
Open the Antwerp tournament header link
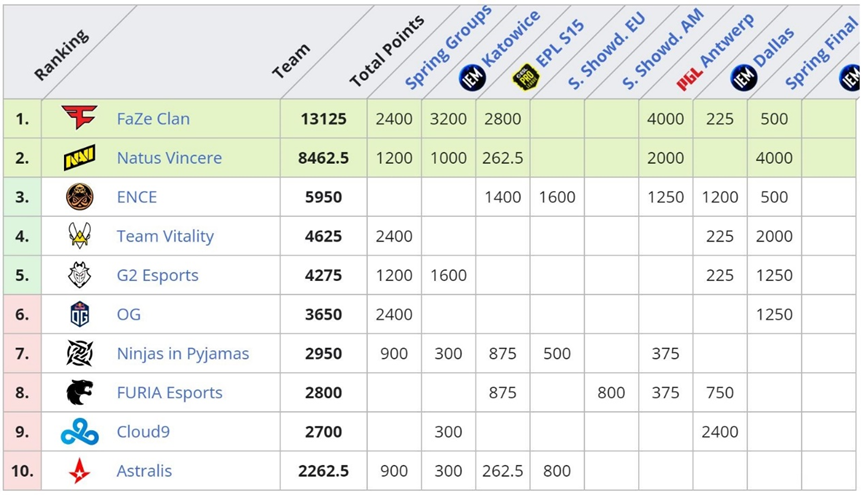point(727,39)
